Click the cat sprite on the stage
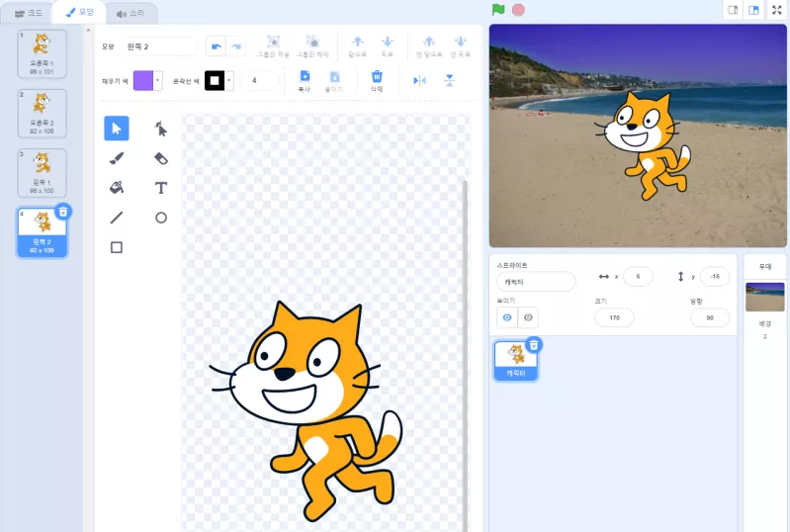Screen dimensions: 790x532 pyautogui.click(x=644, y=144)
